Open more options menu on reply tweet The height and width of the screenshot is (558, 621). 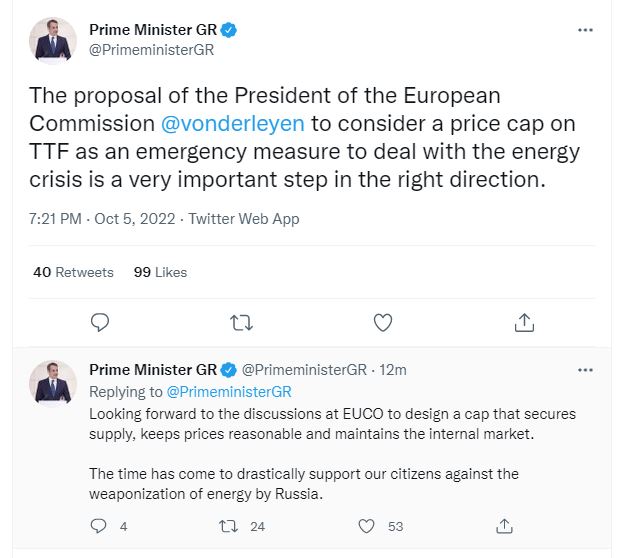click(585, 369)
